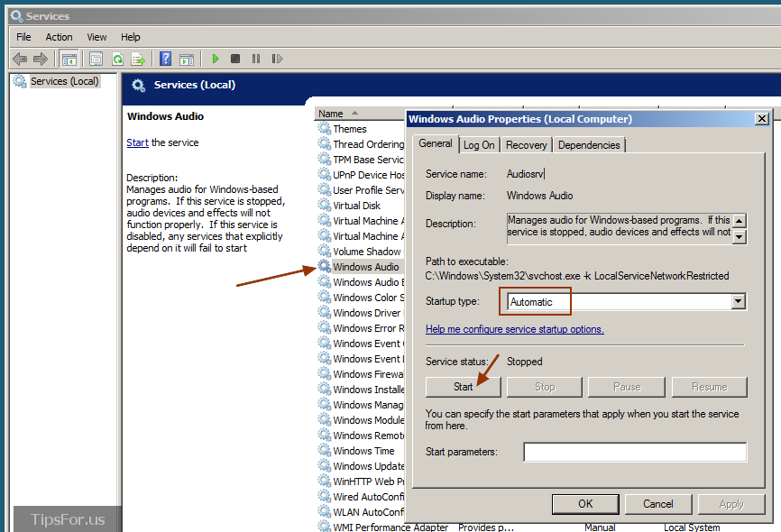Click the Stop button in the dialog
This screenshot has height=532, width=781.
[x=545, y=387]
